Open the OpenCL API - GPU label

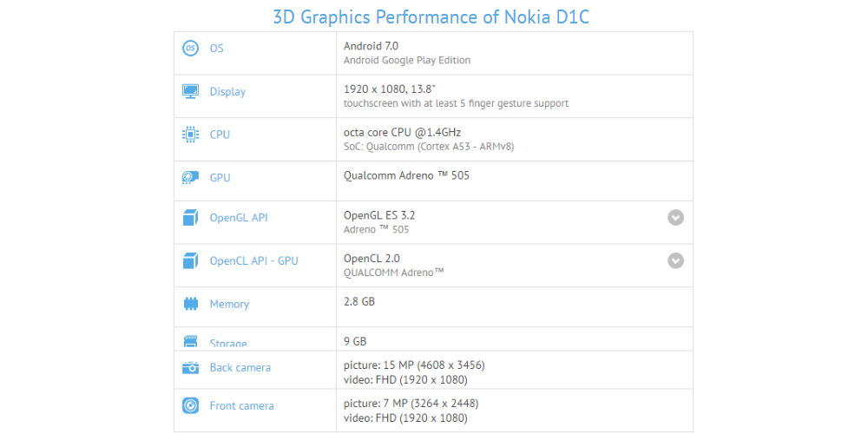pos(253,260)
